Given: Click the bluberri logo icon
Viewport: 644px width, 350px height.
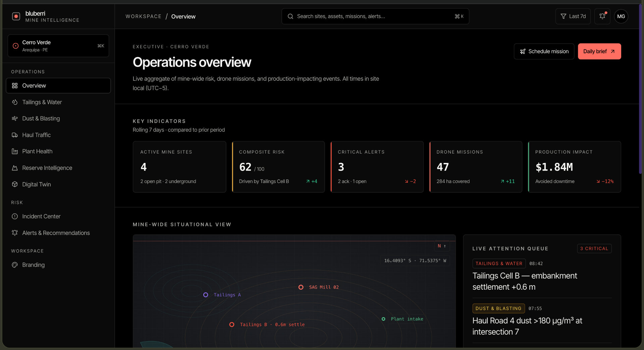Looking at the screenshot, I should [x=16, y=16].
